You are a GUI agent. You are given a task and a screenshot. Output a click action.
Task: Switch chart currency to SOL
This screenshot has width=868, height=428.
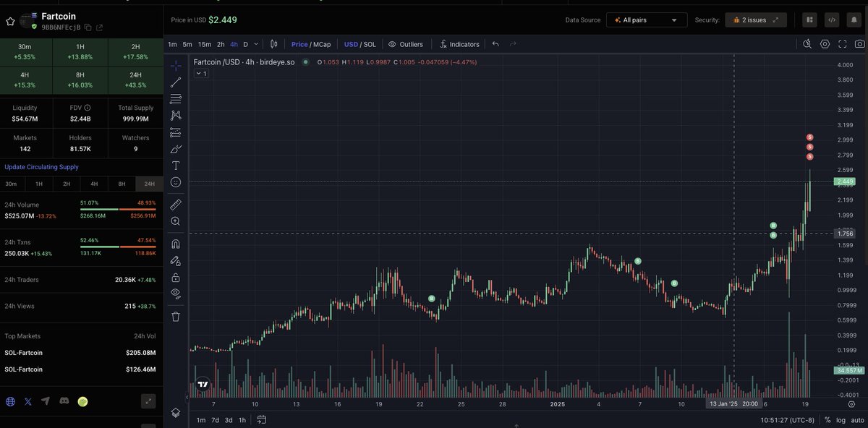pos(369,44)
